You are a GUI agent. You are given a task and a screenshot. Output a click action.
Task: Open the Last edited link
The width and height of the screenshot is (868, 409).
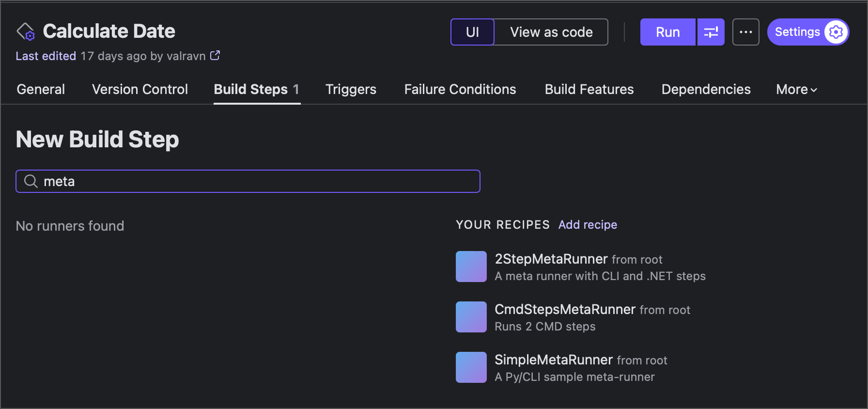pyautogui.click(x=46, y=56)
